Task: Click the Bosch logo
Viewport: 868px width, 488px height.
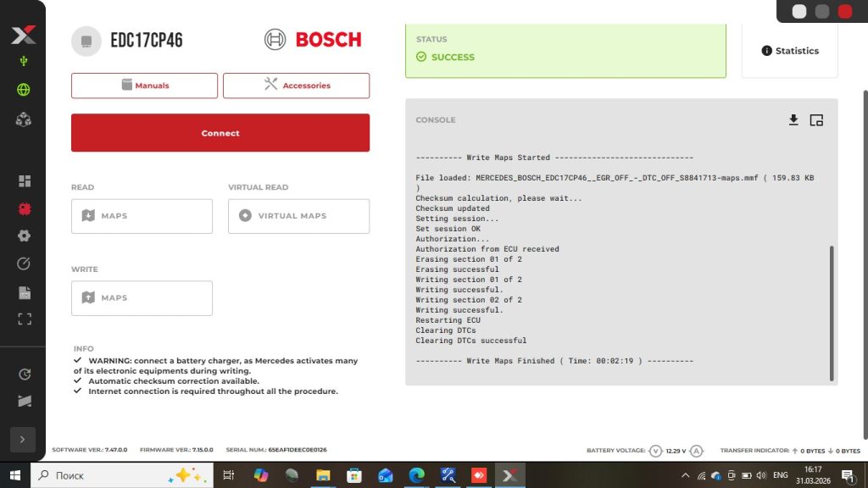Action: click(313, 40)
